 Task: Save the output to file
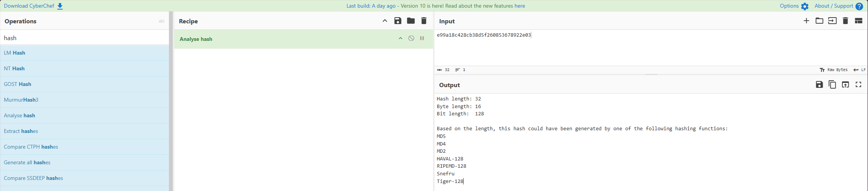819,85
